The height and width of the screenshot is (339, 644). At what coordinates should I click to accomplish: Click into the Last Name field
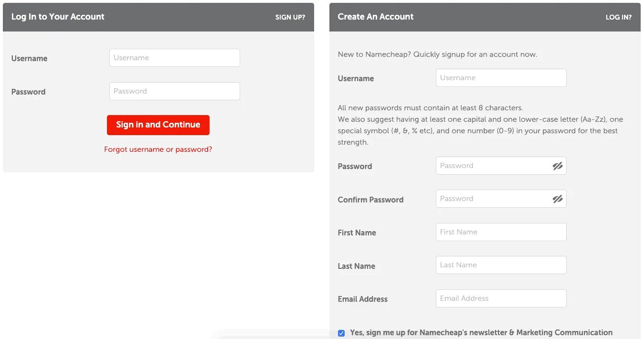501,265
